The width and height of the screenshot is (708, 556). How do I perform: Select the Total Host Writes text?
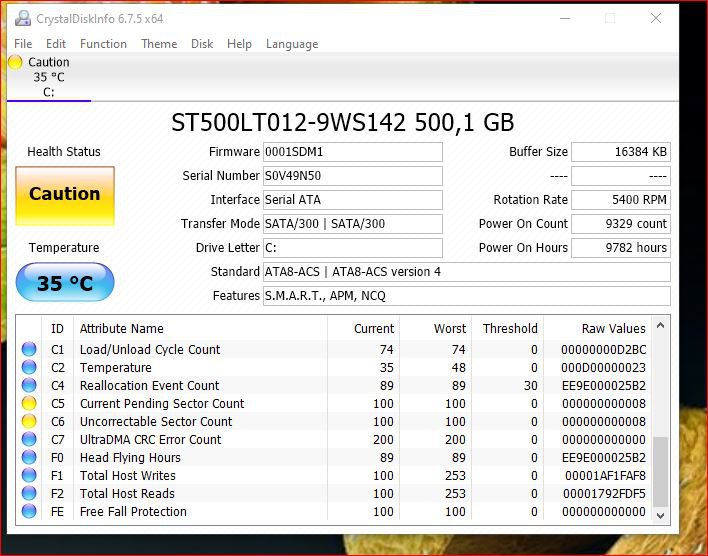coord(128,476)
